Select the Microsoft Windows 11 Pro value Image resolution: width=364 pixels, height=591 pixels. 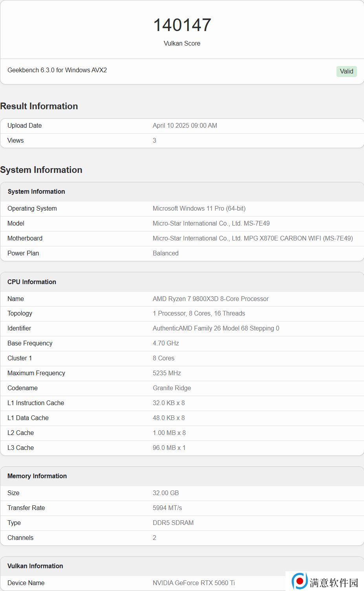[x=199, y=208]
